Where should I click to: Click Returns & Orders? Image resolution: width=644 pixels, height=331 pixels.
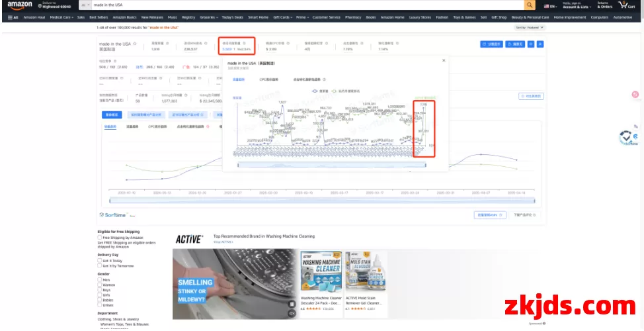(604, 5)
